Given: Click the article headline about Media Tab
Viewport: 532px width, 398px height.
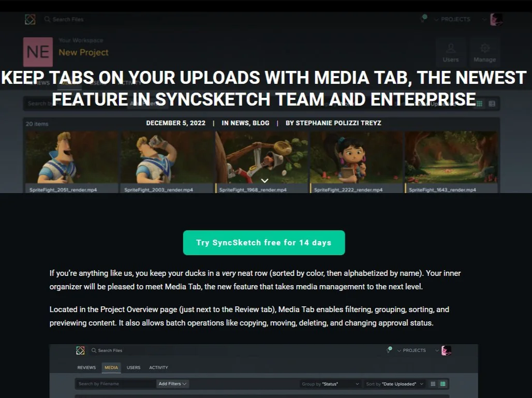Looking at the screenshot, I should click(x=263, y=88).
